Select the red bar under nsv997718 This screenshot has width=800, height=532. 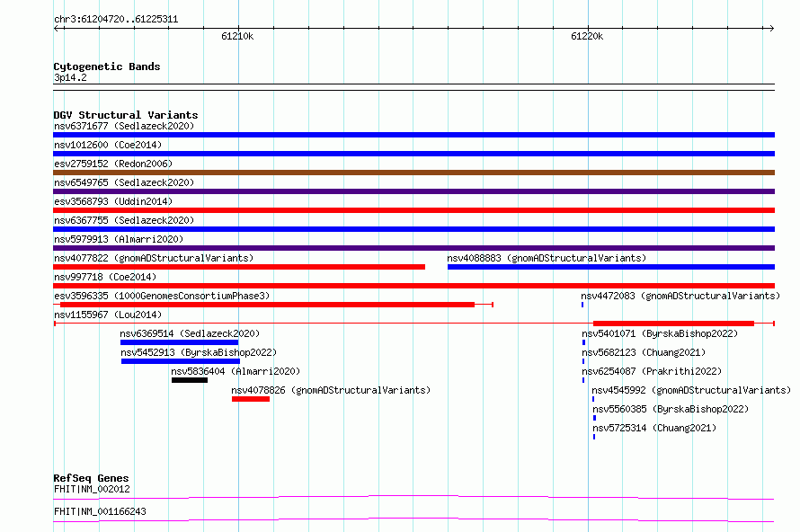pyautogui.click(x=413, y=286)
